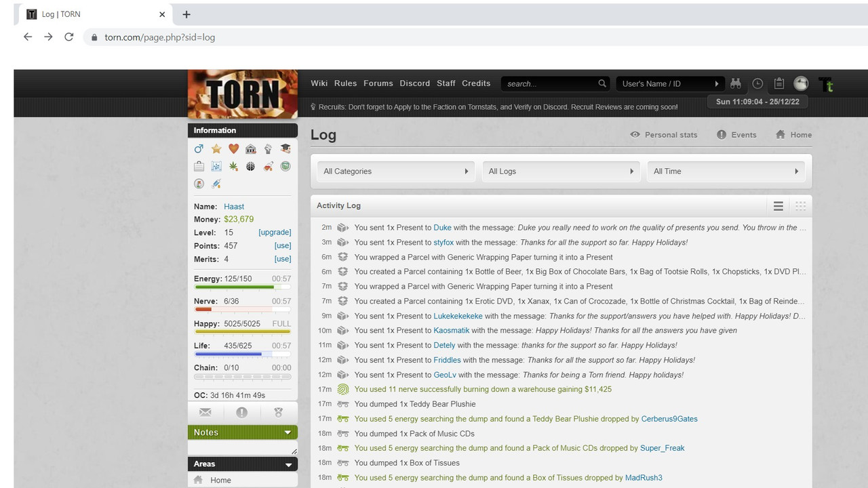Click the Energy progress bar
This screenshot has width=868, height=488.
pyautogui.click(x=243, y=287)
